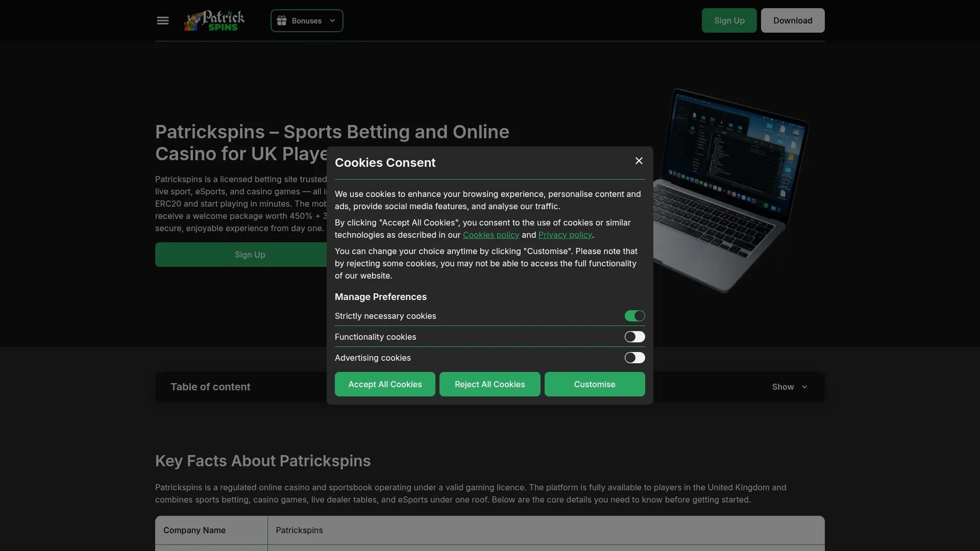980x551 pixels.
Task: Open the hamburger menu icon
Action: click(163, 20)
